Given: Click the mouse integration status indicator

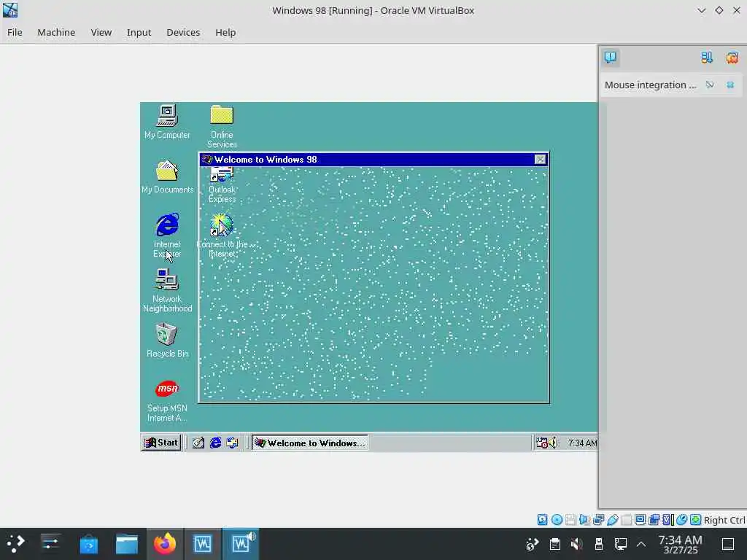Looking at the screenshot, I should point(682,519).
